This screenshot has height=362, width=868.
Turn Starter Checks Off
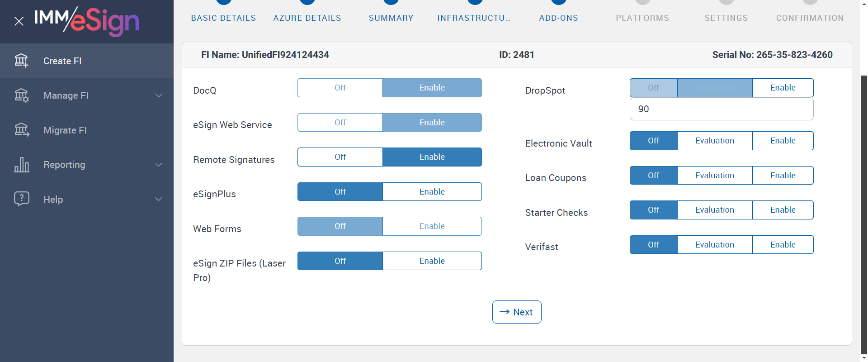click(x=654, y=210)
